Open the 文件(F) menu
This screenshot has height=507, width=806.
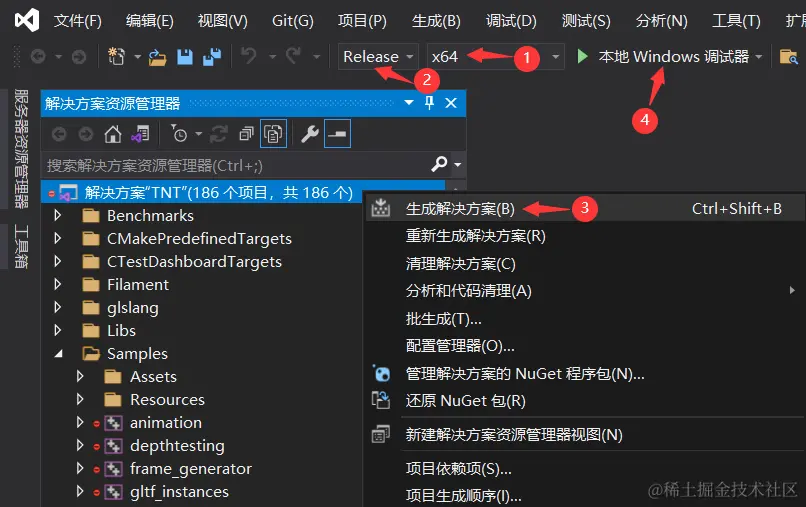pyautogui.click(x=78, y=21)
